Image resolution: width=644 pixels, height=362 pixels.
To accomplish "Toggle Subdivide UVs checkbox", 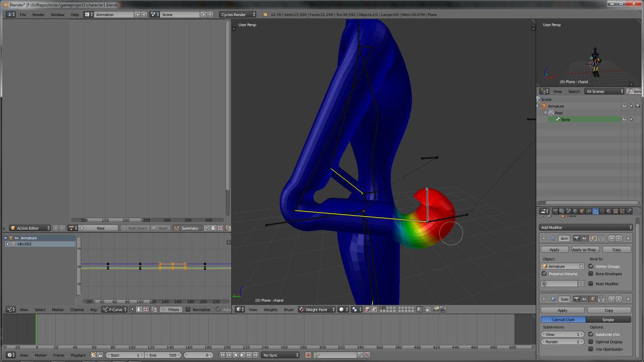I will click(x=591, y=334).
